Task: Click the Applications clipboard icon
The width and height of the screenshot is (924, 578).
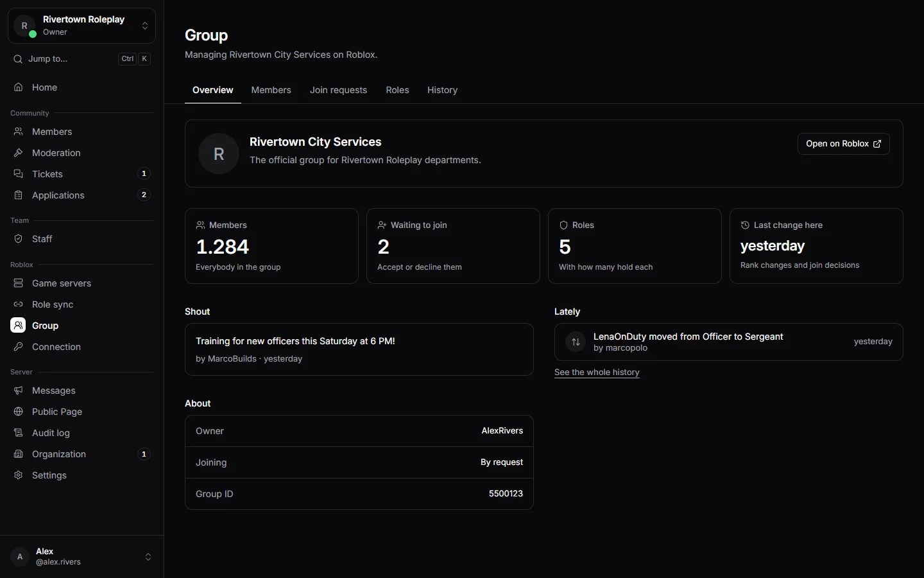Action: click(x=19, y=195)
